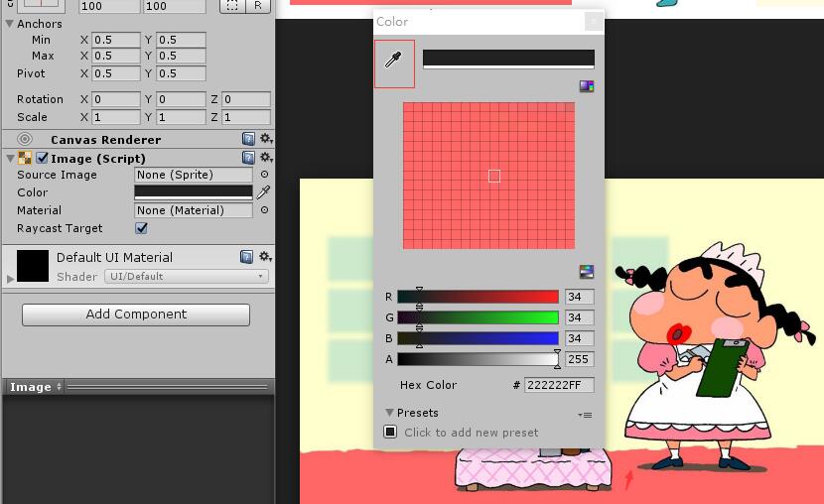Screen dimensions: 824x504
Task: Click the green G channel slider
Action: click(x=478, y=317)
